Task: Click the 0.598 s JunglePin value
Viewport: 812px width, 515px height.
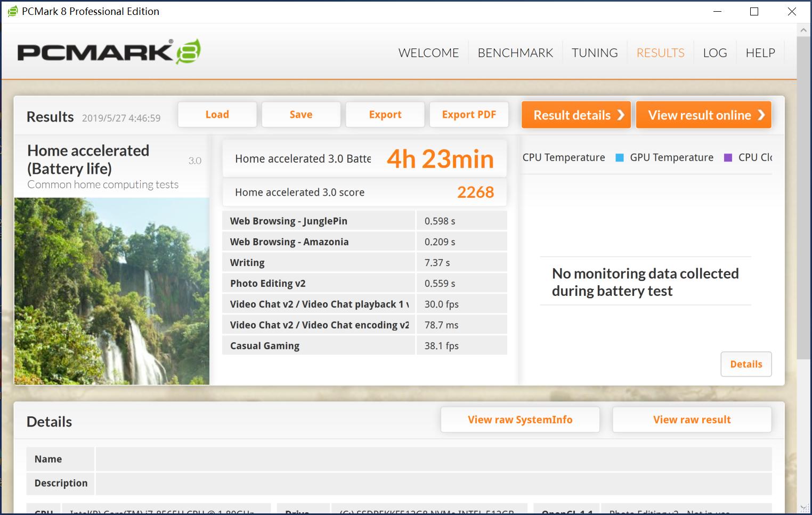Action: tap(440, 221)
